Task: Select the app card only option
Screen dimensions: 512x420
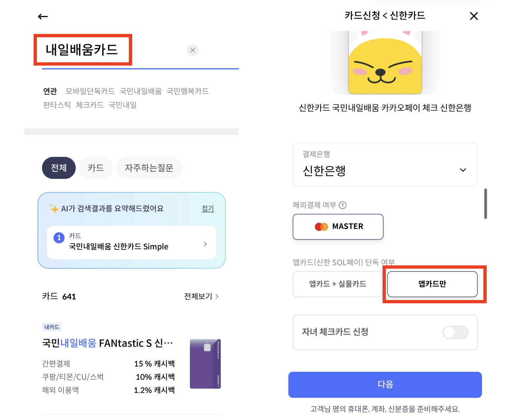Action: 432,284
